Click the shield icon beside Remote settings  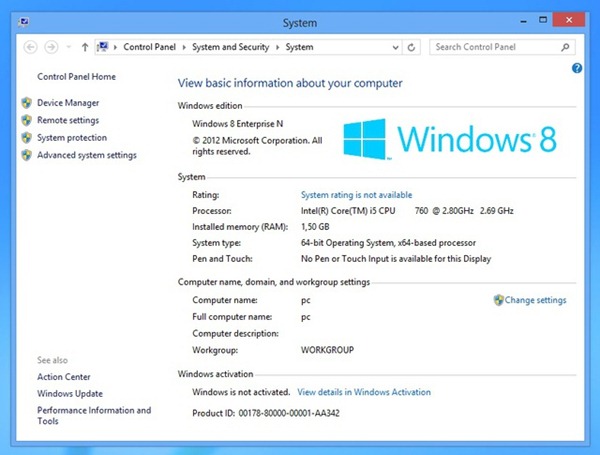tap(26, 120)
